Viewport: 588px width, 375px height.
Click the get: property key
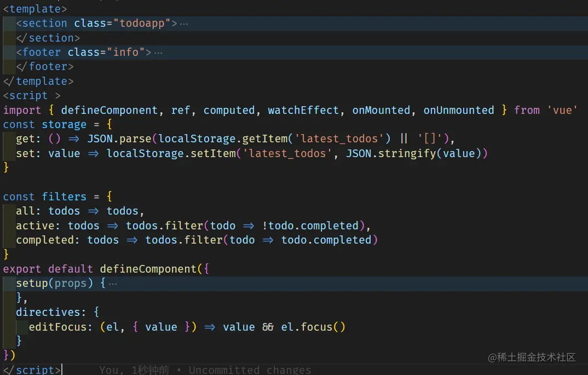[28, 139]
